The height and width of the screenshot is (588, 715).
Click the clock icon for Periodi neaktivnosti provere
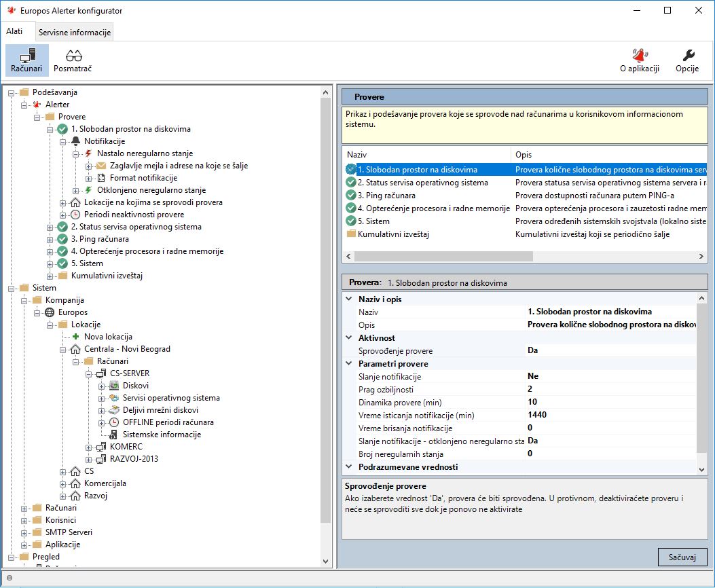(x=75, y=215)
